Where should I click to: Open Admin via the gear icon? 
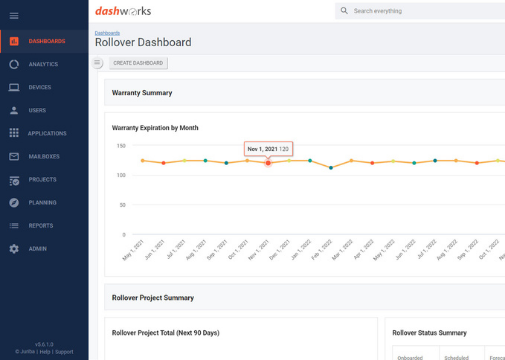pyautogui.click(x=14, y=249)
